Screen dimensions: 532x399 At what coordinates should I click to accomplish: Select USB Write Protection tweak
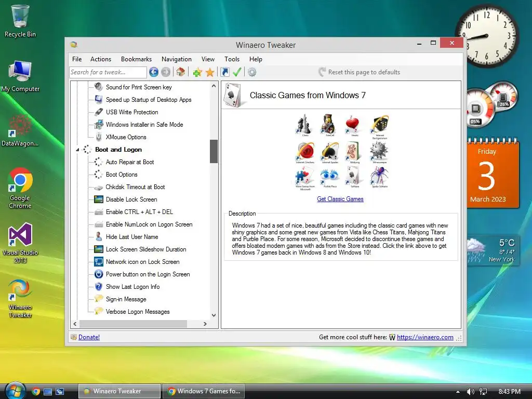coord(132,112)
